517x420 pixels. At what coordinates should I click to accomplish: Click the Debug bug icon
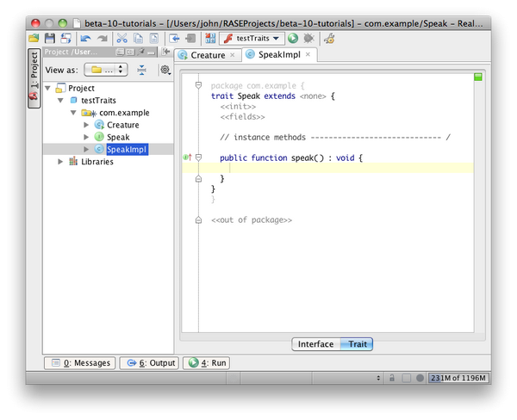pos(308,39)
